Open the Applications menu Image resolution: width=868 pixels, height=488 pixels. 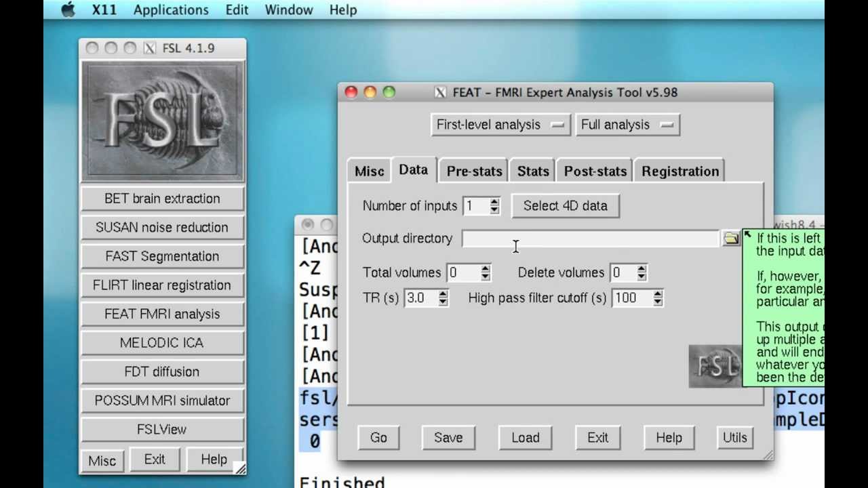coord(171,10)
